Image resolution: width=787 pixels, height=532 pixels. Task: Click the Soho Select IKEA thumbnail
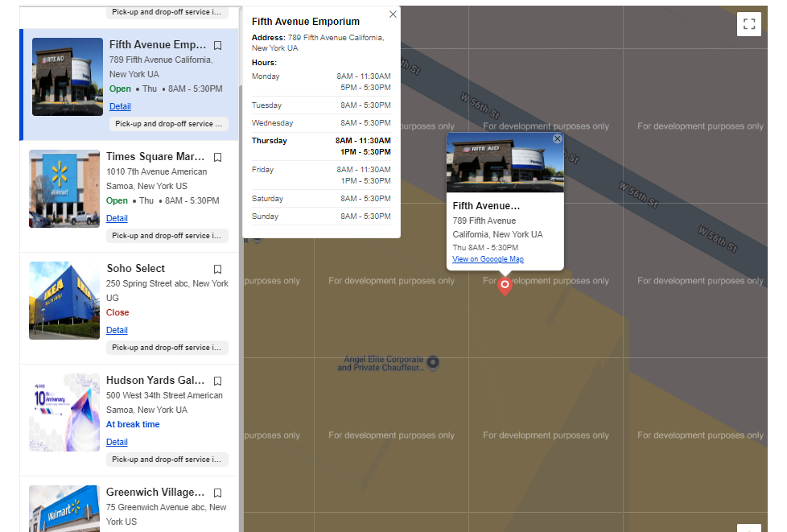coord(64,300)
